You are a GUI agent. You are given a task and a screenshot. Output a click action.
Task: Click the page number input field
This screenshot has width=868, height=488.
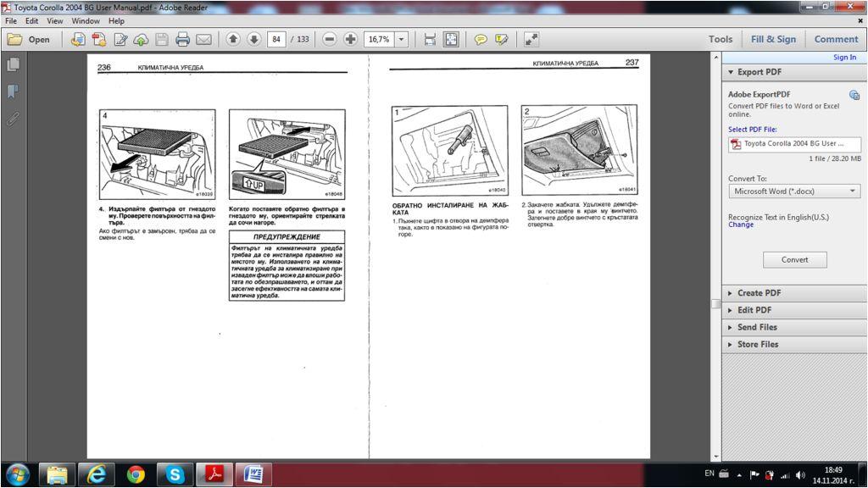276,39
